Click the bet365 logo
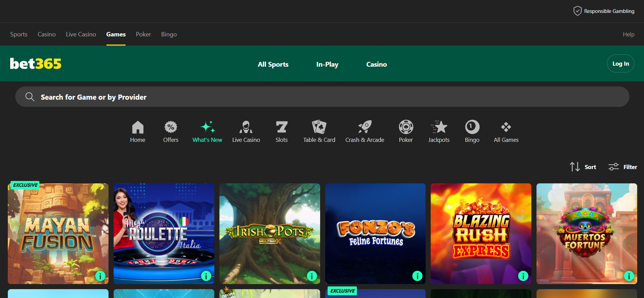644x298 pixels. click(x=36, y=64)
